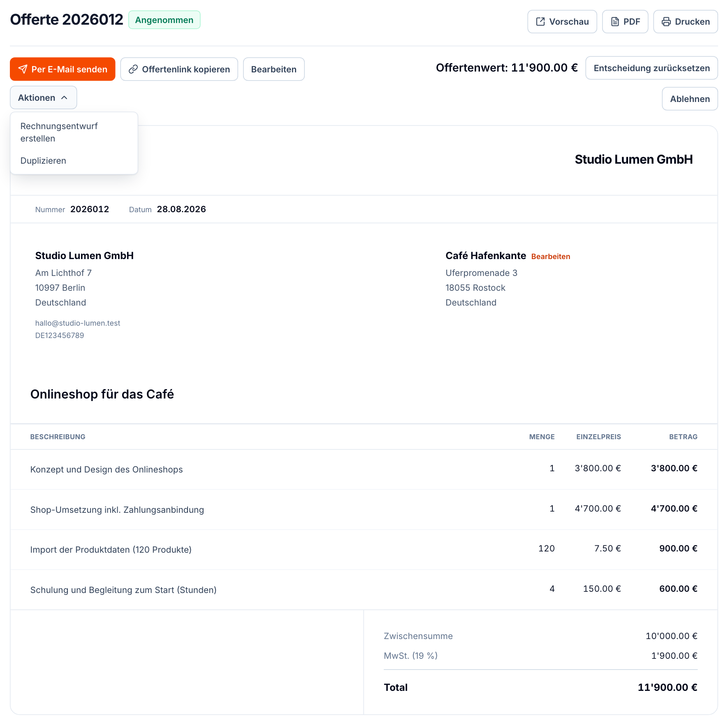728x725 pixels.
Task: Click the 4'700.00 € amount in bold
Action: [x=674, y=509]
